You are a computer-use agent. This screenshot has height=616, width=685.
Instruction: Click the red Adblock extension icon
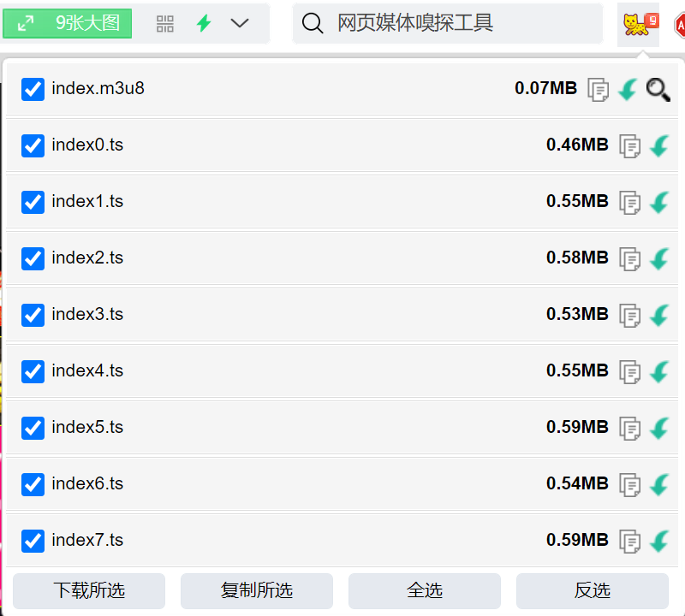(x=679, y=25)
